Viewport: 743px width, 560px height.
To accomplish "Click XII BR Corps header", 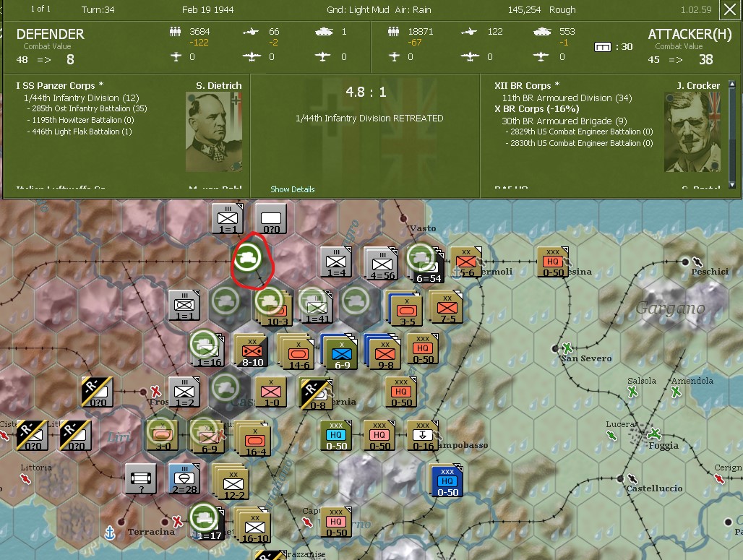I will (527, 86).
